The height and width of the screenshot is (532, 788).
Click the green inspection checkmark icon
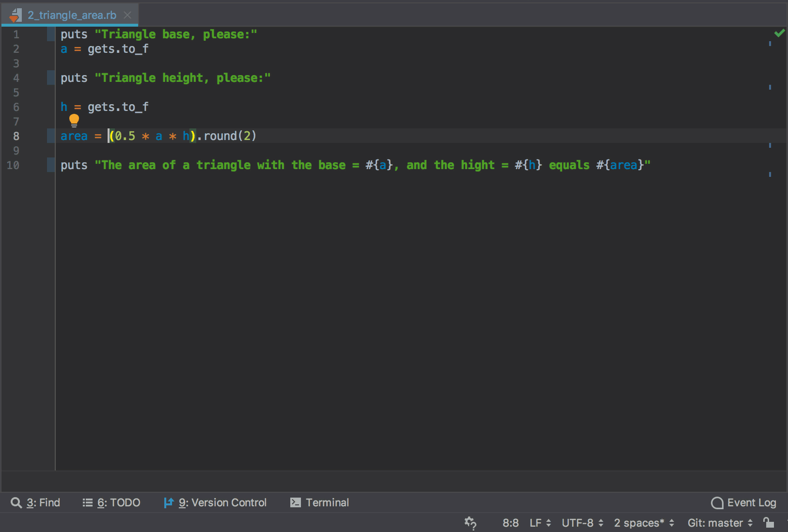pyautogui.click(x=779, y=33)
